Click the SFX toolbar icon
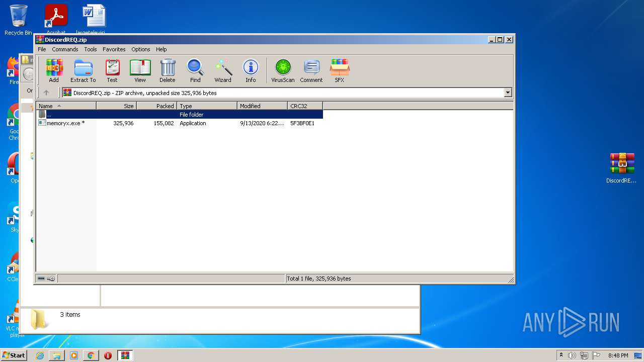 coord(340,70)
